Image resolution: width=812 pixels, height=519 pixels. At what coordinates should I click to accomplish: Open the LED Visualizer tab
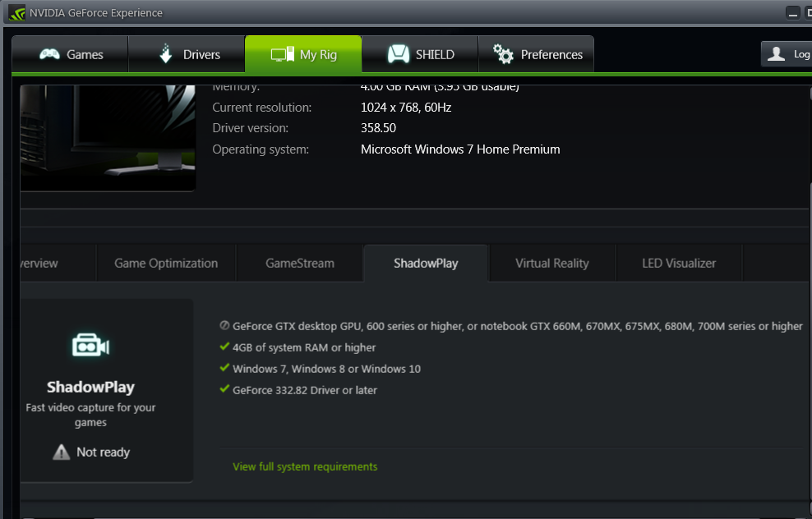[x=679, y=264]
